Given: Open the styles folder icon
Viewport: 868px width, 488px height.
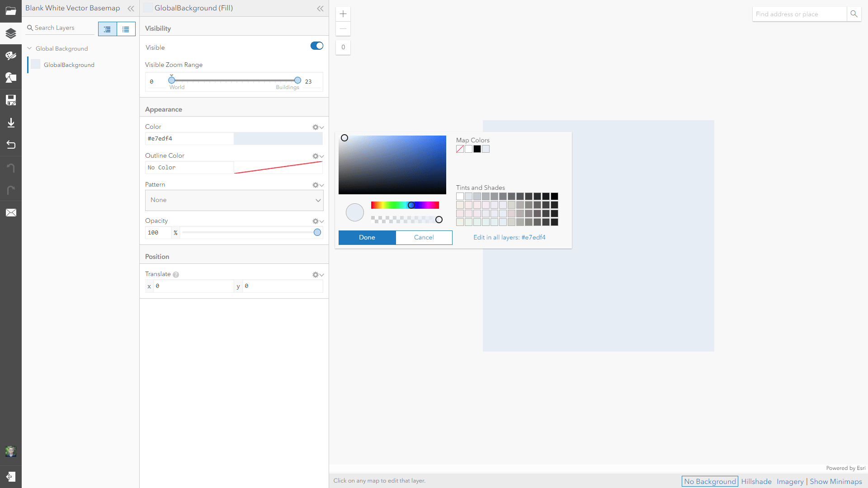Looking at the screenshot, I should pos(11,11).
